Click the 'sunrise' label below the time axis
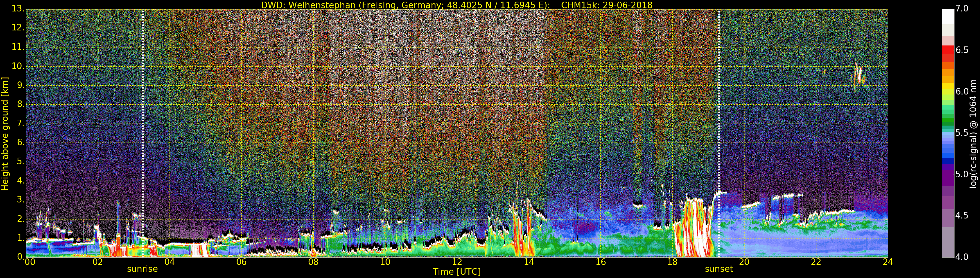The width and height of the screenshot is (980, 278). click(x=142, y=269)
